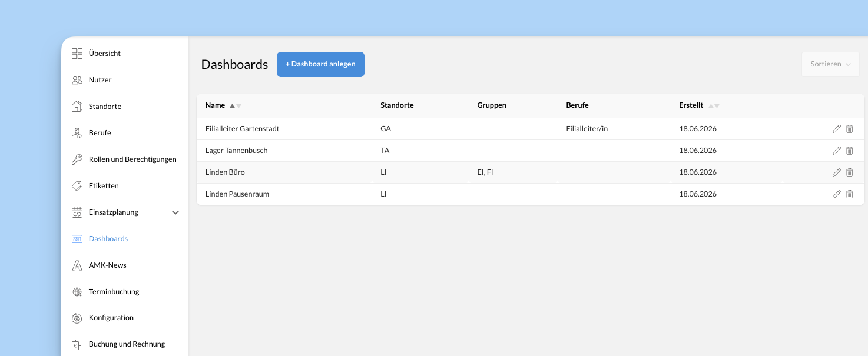Click the Lager Tannenbusch '18.06.2026' date
The height and width of the screenshot is (356, 868).
(698, 151)
